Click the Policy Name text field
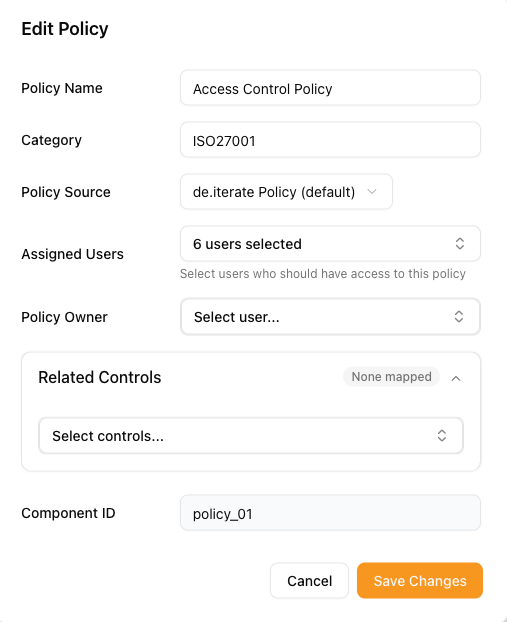 click(330, 88)
